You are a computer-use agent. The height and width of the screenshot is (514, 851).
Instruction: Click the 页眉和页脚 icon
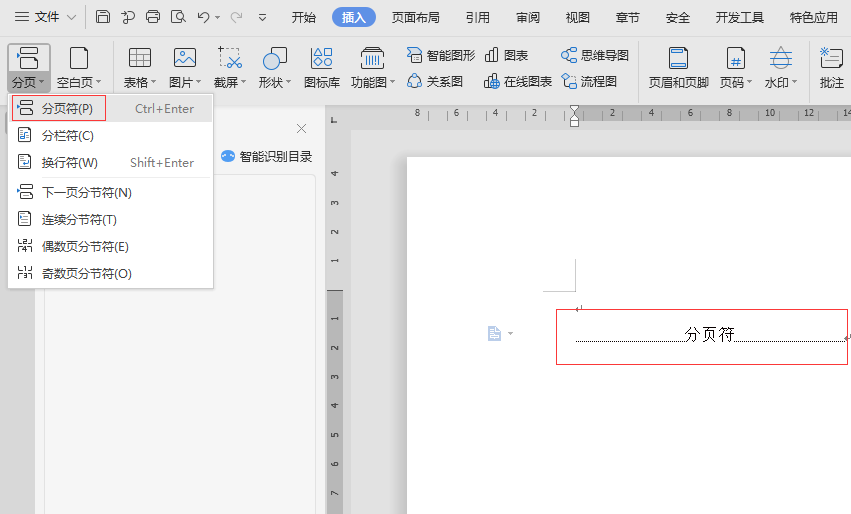pyautogui.click(x=678, y=58)
